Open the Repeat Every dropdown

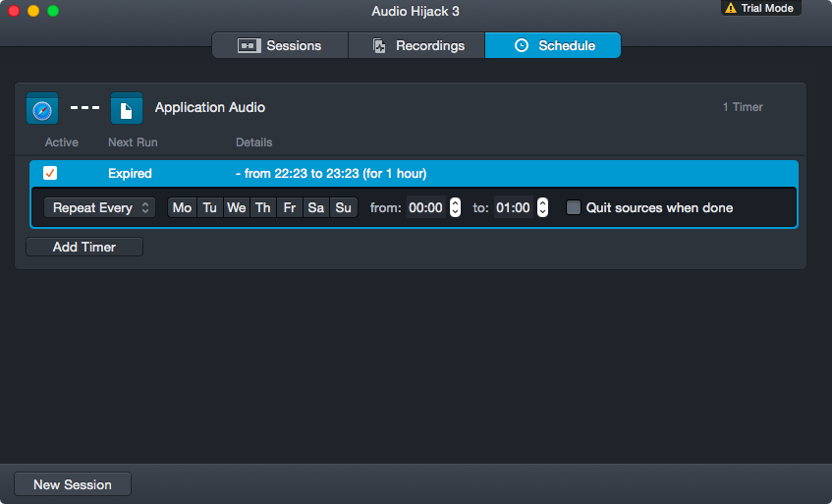point(100,207)
